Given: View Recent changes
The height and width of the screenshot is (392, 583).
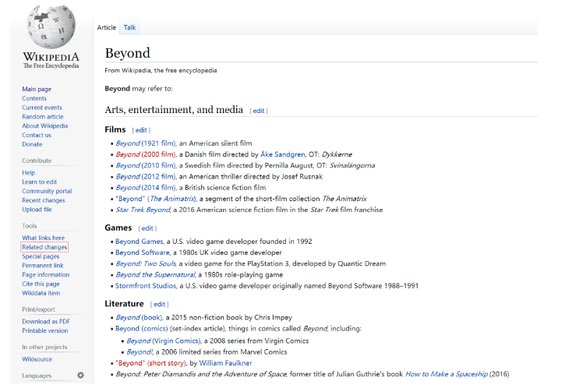Looking at the screenshot, I should 44,200.
